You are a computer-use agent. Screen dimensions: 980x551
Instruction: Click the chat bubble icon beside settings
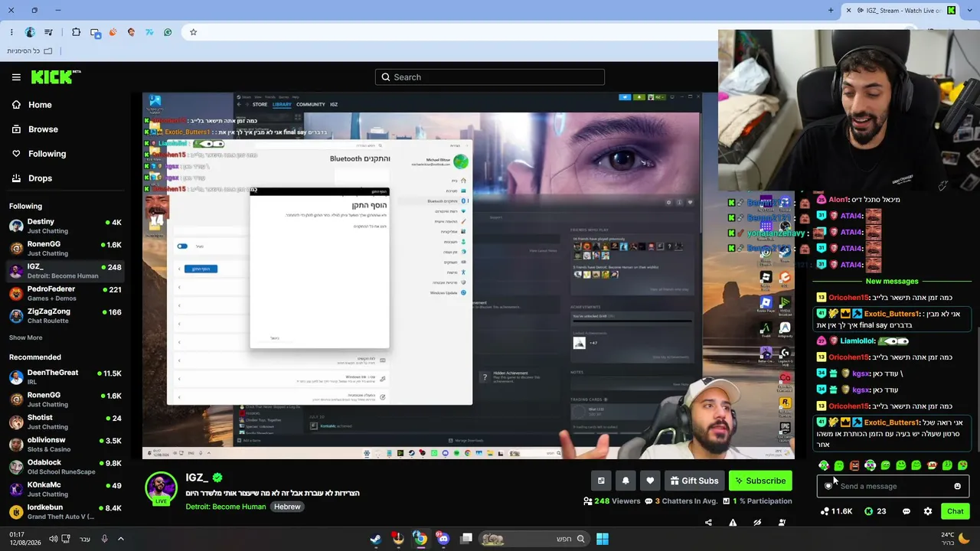906,511
